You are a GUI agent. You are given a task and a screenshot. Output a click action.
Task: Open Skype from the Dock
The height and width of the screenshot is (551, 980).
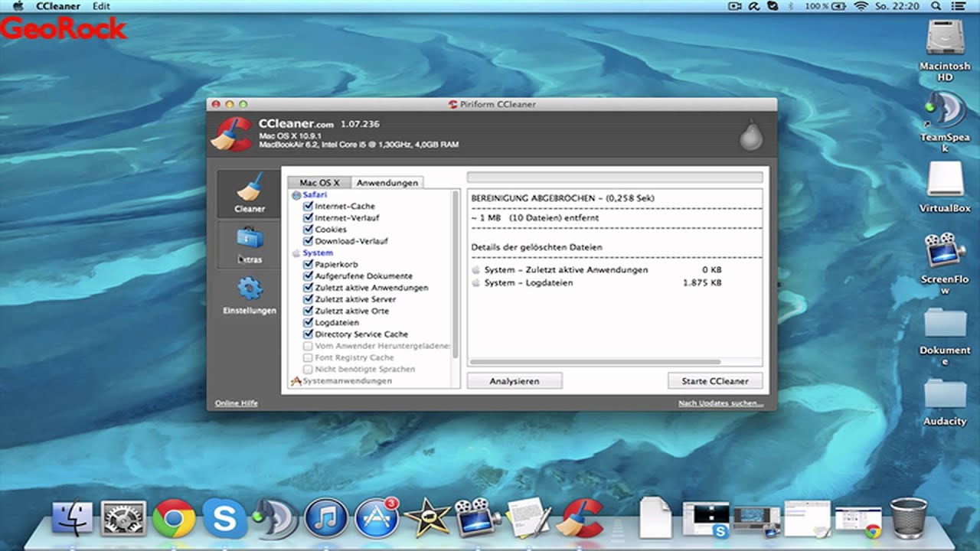pyautogui.click(x=224, y=519)
